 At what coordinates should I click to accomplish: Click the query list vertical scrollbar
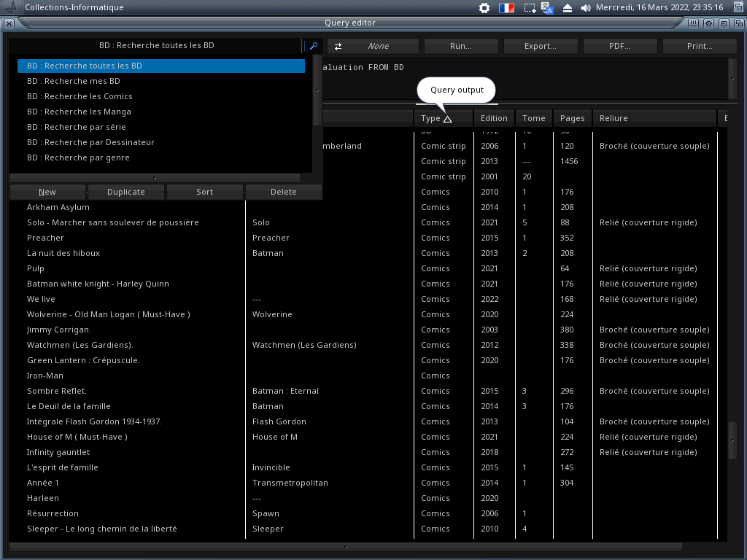click(317, 90)
